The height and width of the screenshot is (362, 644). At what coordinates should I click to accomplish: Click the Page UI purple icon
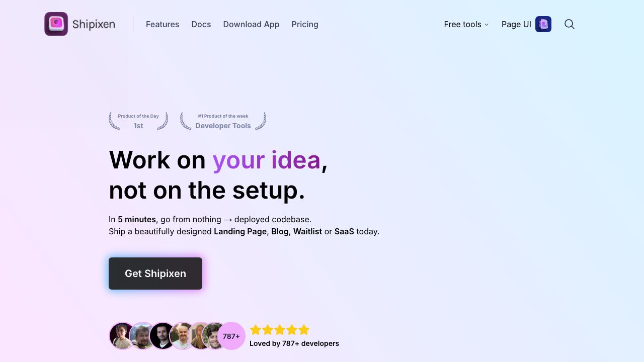[x=543, y=24]
